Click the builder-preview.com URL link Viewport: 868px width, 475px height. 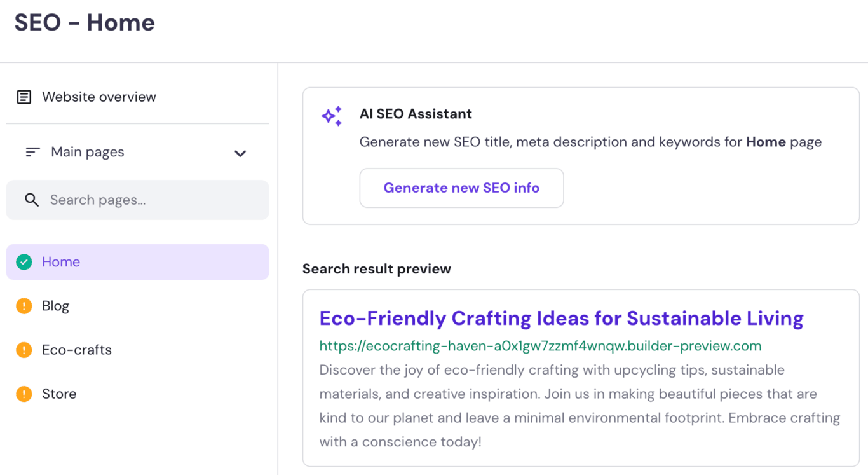click(541, 345)
